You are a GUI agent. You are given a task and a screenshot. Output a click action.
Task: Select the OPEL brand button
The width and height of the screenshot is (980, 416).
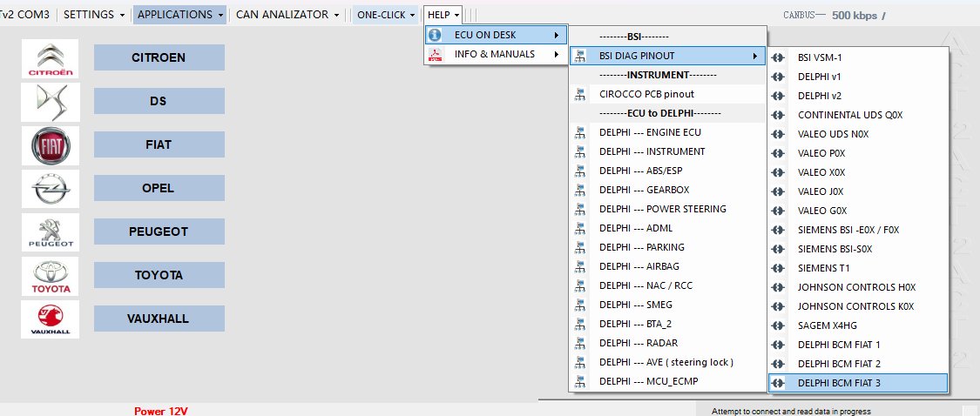(159, 188)
